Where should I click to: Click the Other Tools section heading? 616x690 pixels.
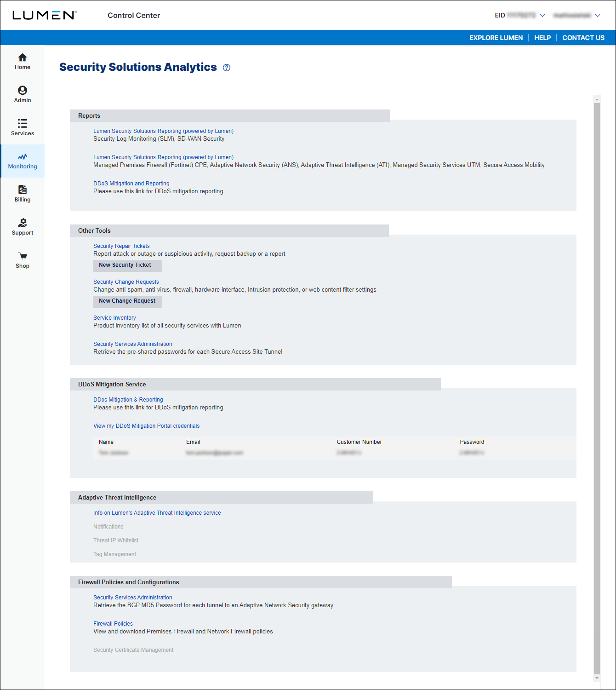click(x=94, y=231)
